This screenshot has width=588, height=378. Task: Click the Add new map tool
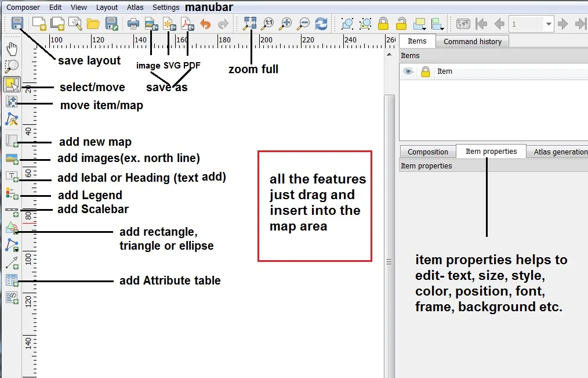(x=12, y=141)
